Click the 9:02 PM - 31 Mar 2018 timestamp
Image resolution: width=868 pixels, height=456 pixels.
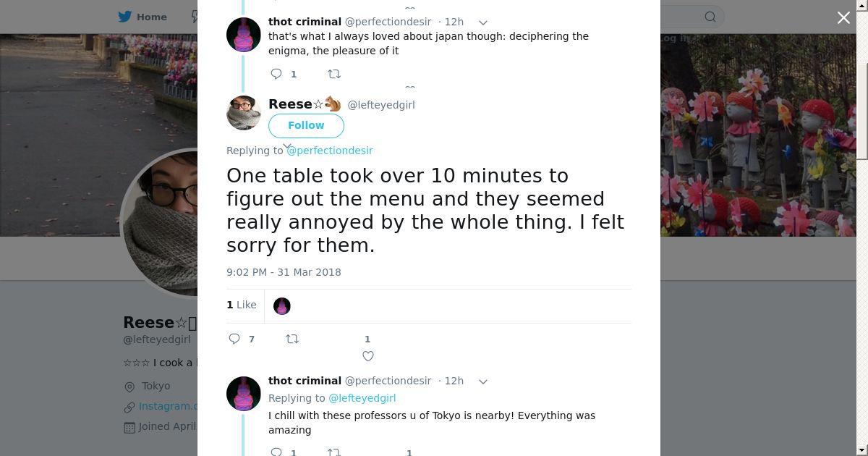(x=284, y=272)
